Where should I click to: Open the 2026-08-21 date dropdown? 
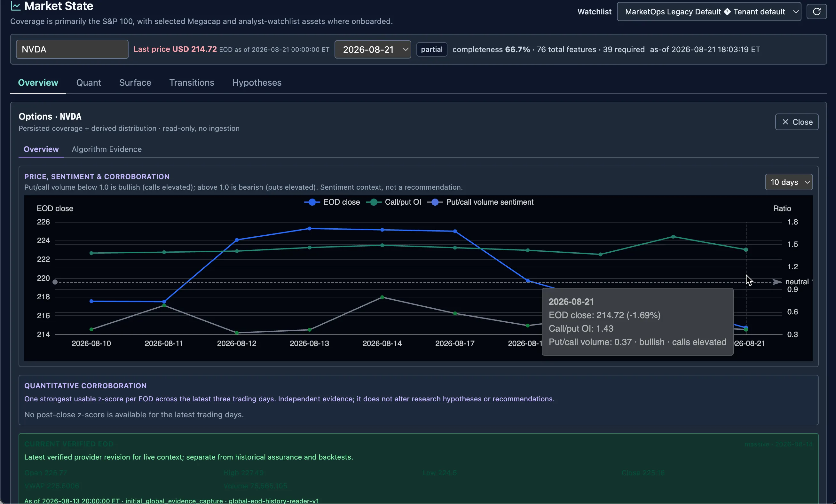pos(373,50)
